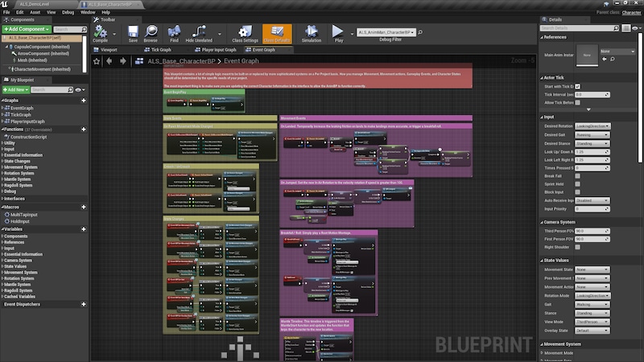Screen dimensions: 644x362
Task: Click Tick Interval value field
Action: [x=592, y=95]
